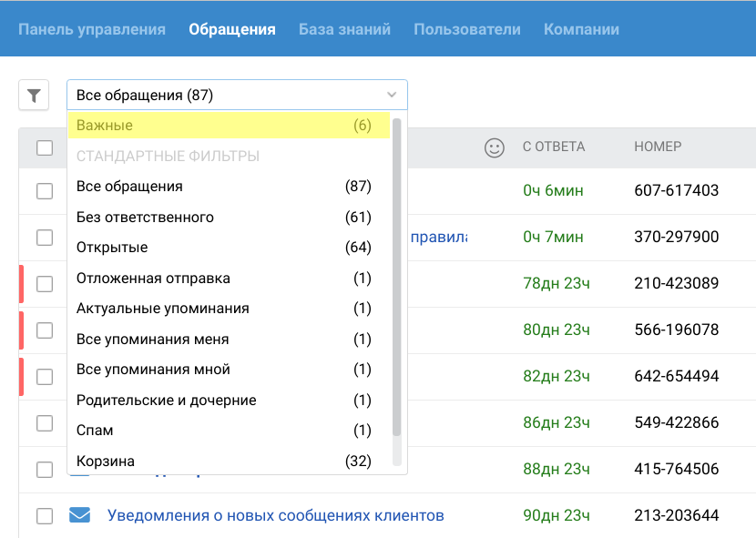Choose Актуальные упоминания filter option

click(229, 309)
